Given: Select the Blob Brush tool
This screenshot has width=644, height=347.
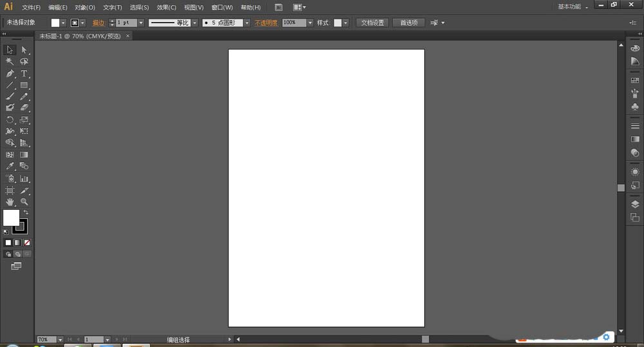Looking at the screenshot, I should point(10,108).
